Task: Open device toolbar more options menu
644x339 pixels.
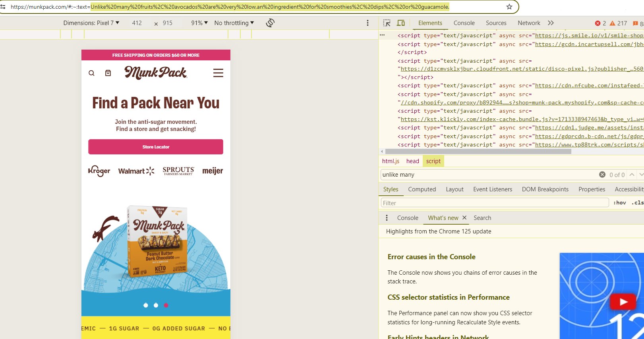Action: point(367,23)
